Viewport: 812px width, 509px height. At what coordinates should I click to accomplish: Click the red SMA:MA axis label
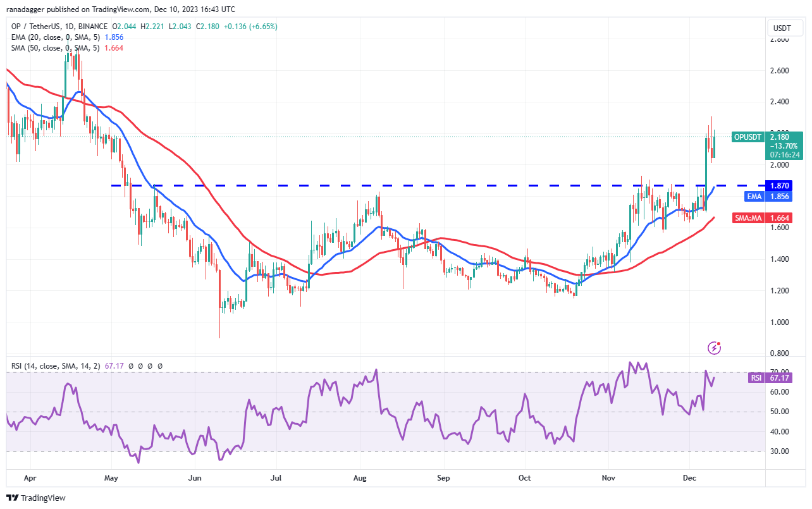click(749, 218)
